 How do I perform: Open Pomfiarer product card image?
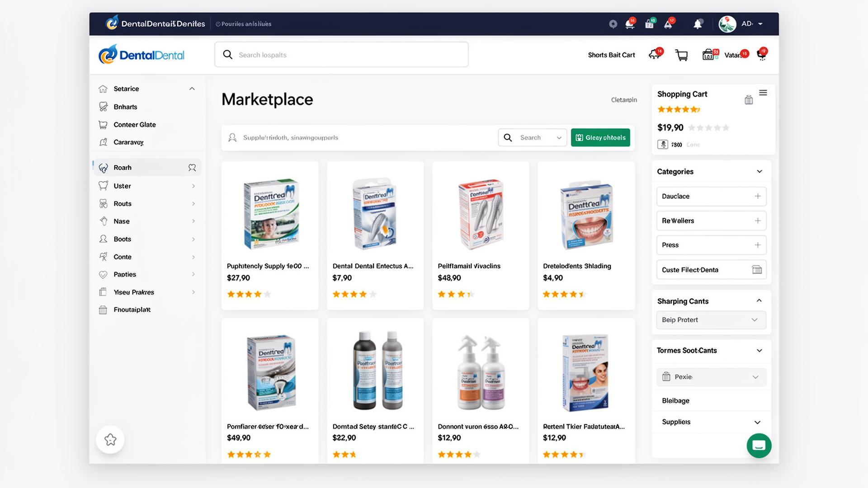pos(271,372)
